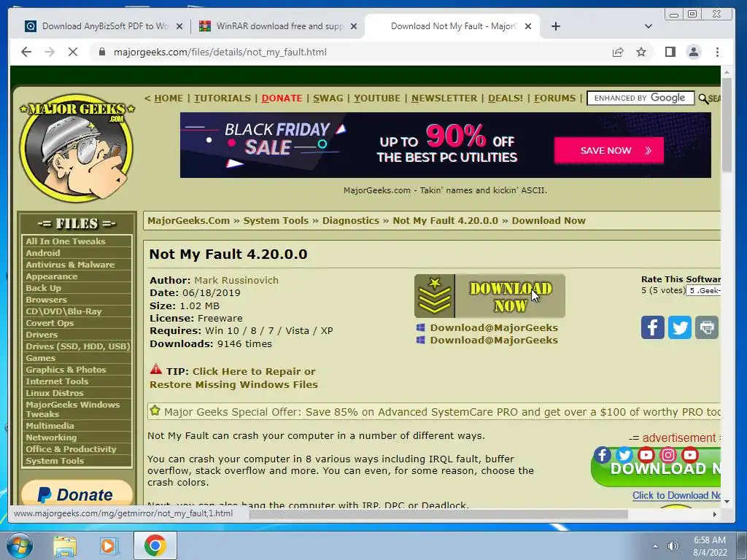Open the YOUTUBE menu link
The image size is (747, 560).
[377, 98]
